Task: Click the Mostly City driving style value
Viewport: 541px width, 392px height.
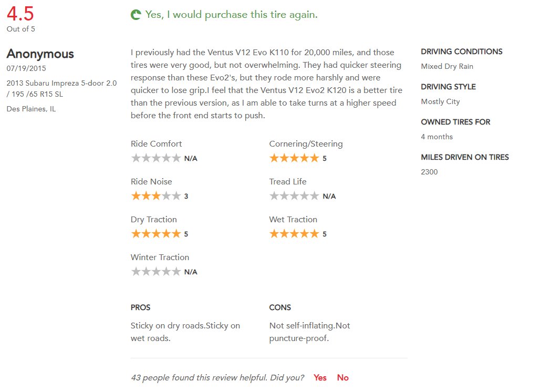Action: coord(440,101)
